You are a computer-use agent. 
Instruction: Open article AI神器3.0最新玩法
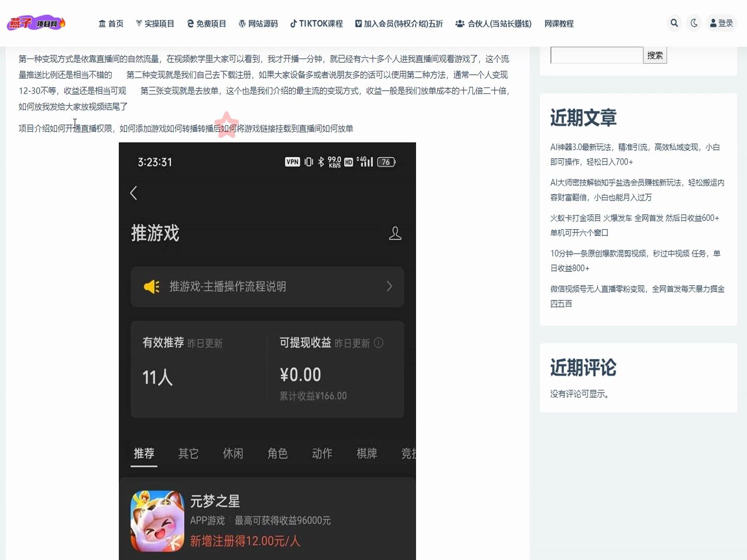(x=635, y=155)
